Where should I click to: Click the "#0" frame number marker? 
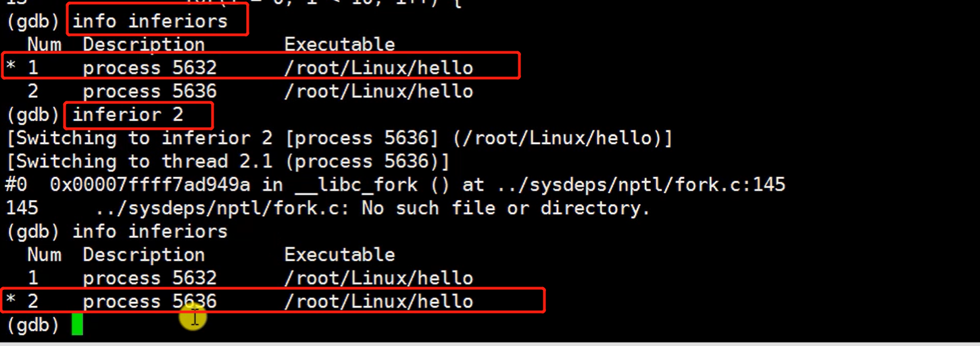pyautogui.click(x=16, y=184)
